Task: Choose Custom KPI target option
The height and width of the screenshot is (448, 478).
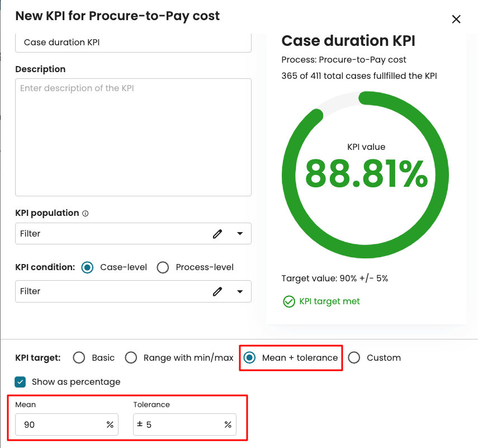Action: coord(354,358)
